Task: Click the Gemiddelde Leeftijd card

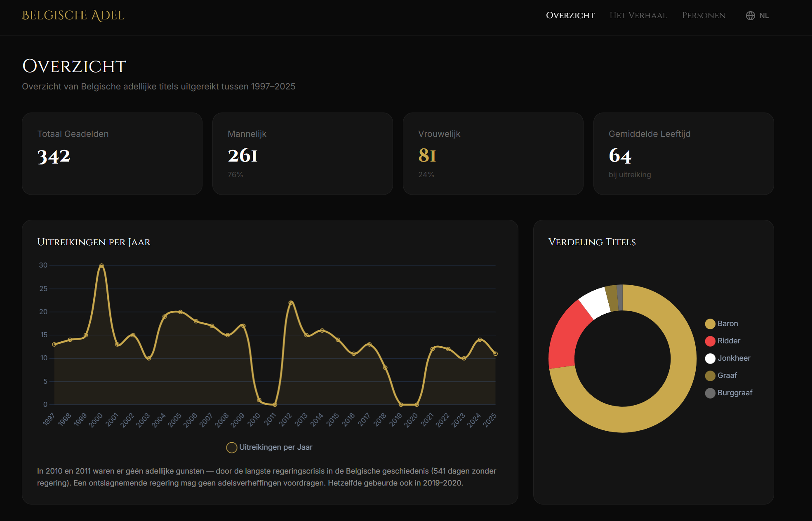Action: pyautogui.click(x=683, y=154)
